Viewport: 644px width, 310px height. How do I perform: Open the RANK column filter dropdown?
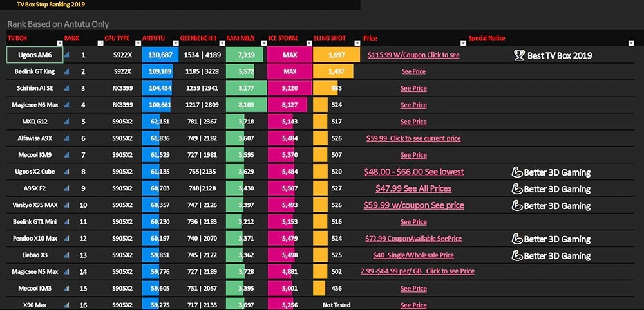pyautogui.click(x=100, y=43)
